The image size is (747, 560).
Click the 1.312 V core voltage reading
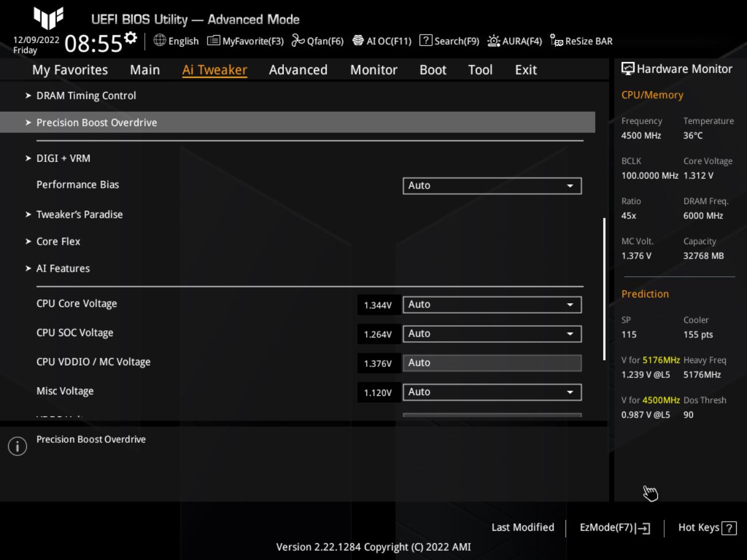698,176
